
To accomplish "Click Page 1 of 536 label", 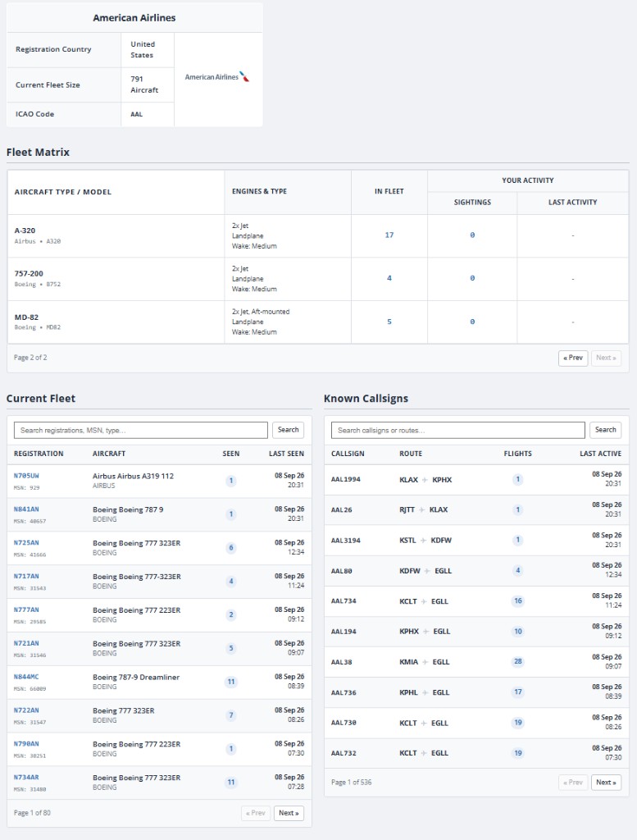I will click(x=351, y=783).
